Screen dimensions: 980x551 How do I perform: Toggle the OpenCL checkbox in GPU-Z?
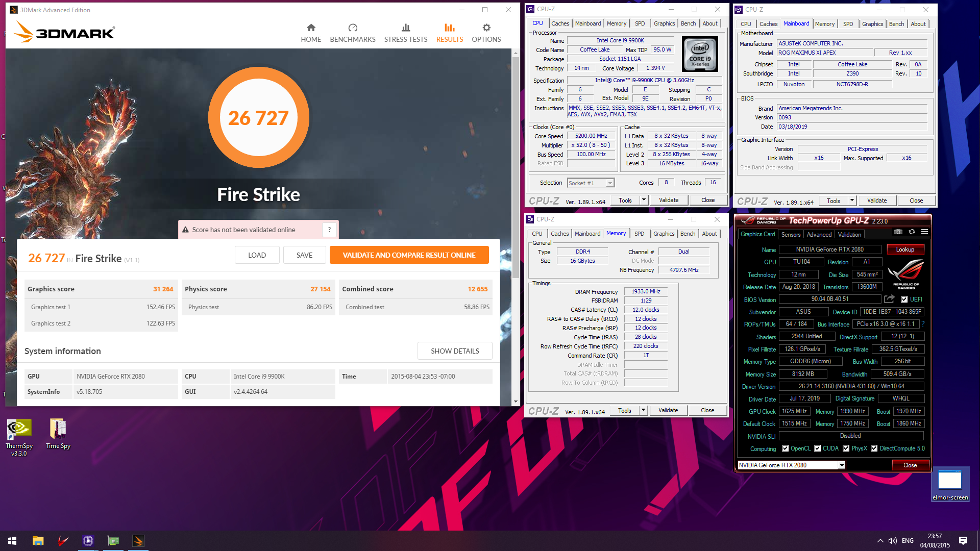pyautogui.click(x=786, y=448)
